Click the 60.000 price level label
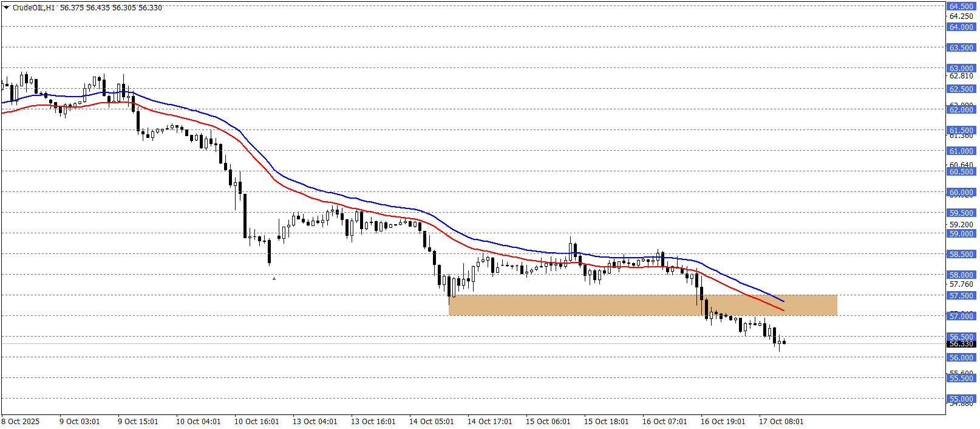This screenshot has height=429, width=980. (x=961, y=192)
